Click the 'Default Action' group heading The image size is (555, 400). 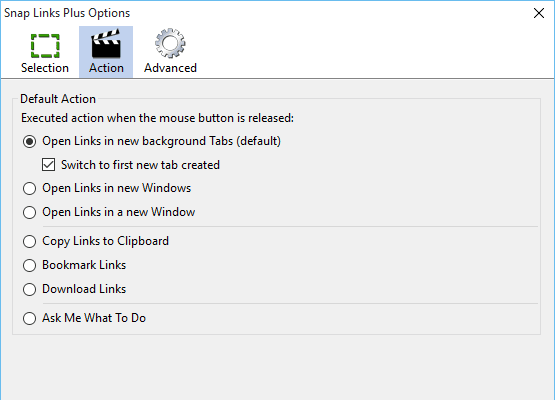58,99
